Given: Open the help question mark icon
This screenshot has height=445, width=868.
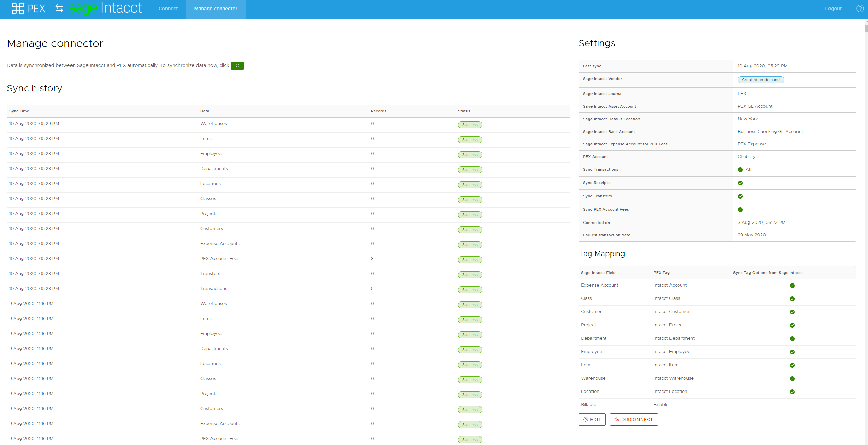Looking at the screenshot, I should 859,9.
